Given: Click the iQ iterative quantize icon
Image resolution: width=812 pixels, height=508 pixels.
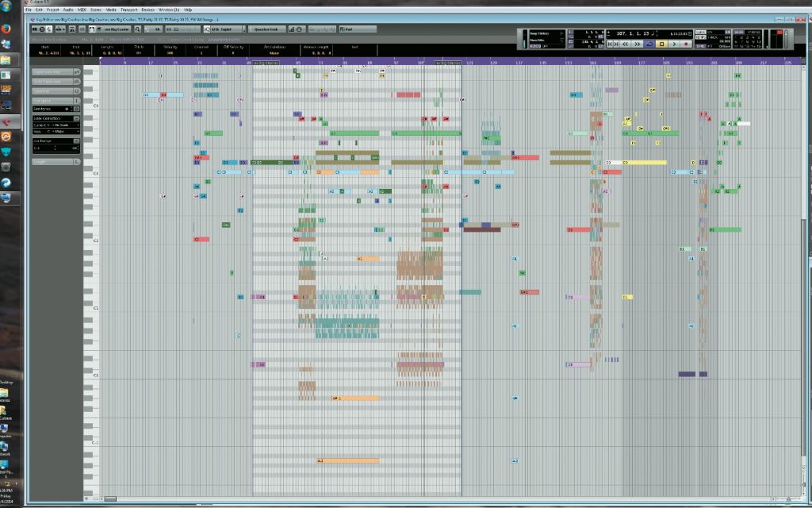Looking at the screenshot, I should coord(207,29).
